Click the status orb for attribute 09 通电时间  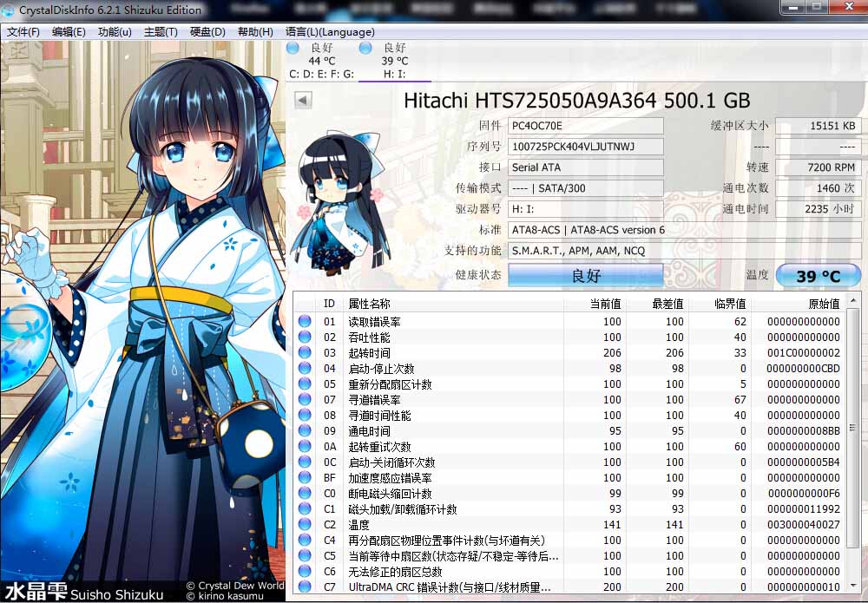(x=305, y=431)
